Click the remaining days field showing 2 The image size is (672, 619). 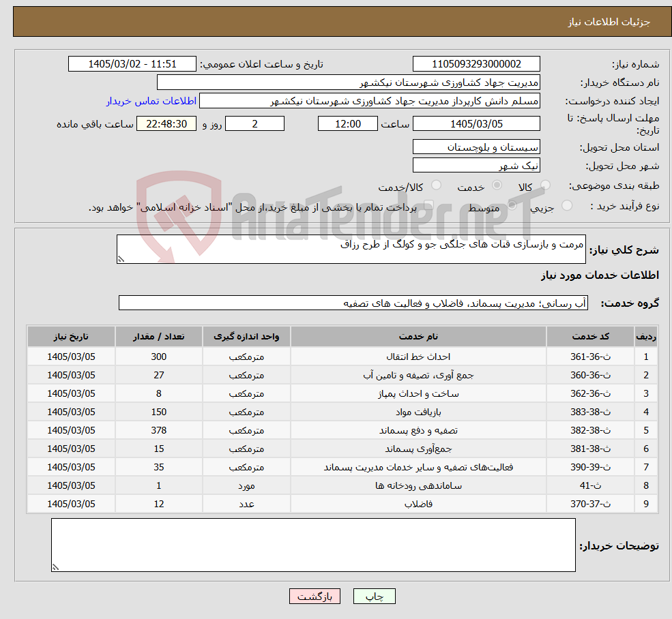tap(254, 124)
